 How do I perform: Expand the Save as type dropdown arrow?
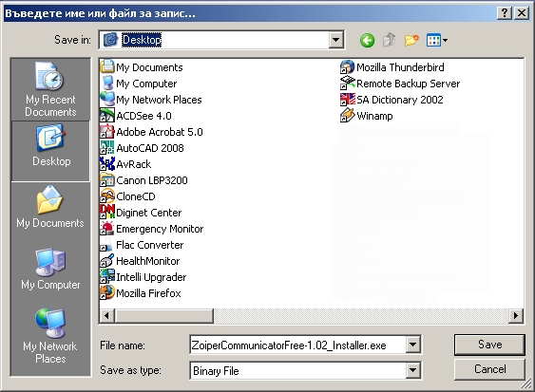412,370
